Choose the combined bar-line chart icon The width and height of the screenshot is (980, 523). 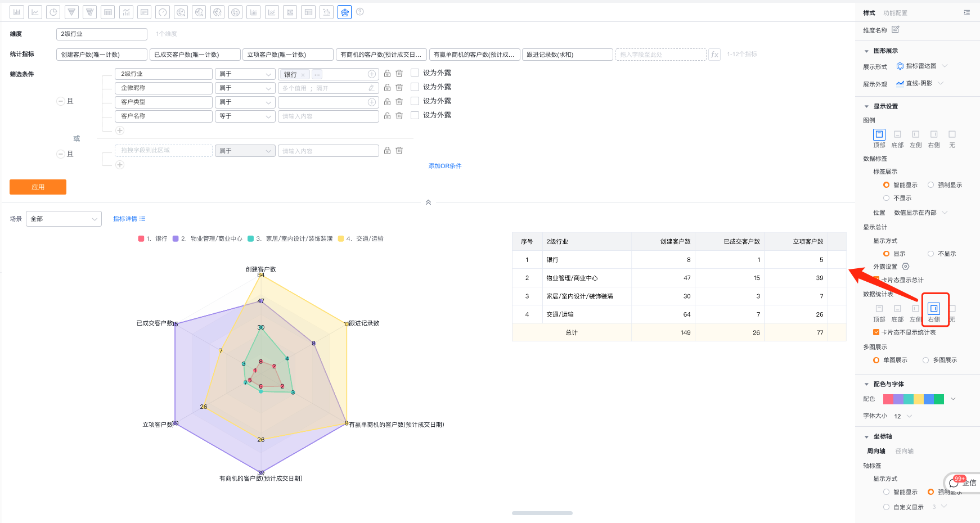(x=126, y=12)
